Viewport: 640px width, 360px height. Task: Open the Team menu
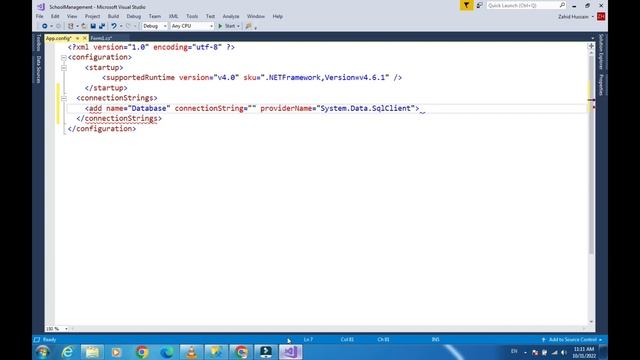tap(155, 16)
